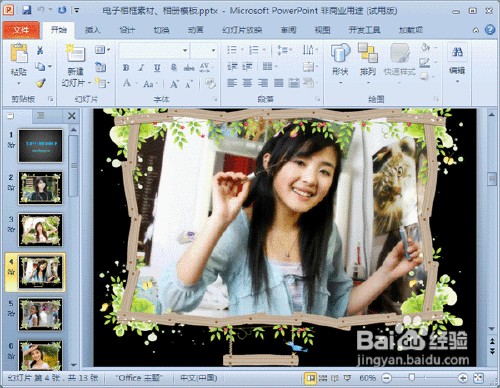Screen dimensions: 500x388
Task: Switch to the Insert tab
Action: tap(93, 30)
